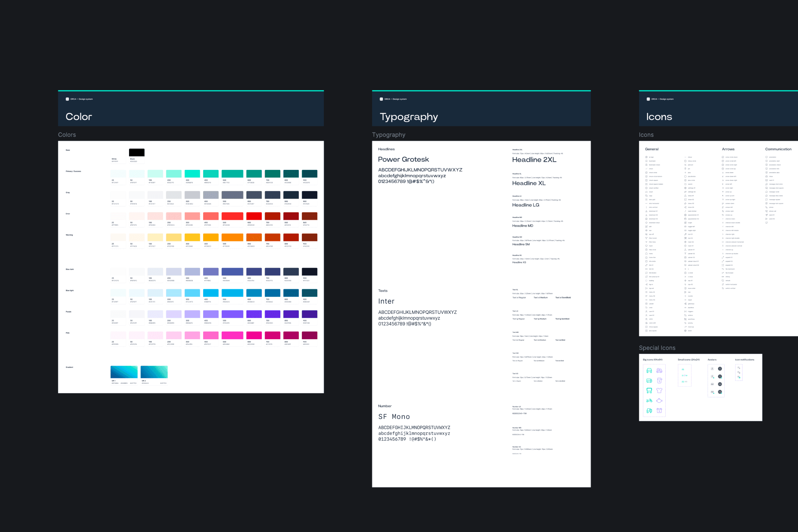Select the big front-facing car icon
Screen dimensions: 798x532
pos(649,370)
